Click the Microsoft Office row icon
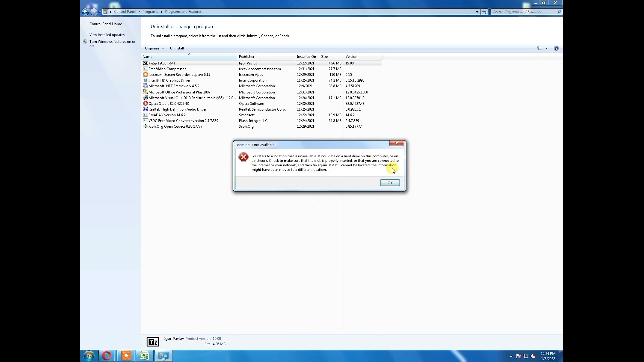 (x=145, y=92)
